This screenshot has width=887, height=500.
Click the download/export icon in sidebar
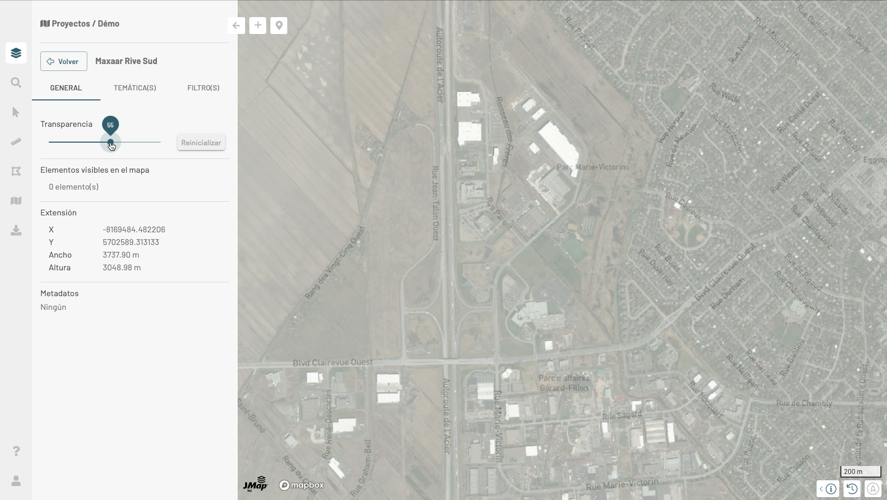[16, 230]
